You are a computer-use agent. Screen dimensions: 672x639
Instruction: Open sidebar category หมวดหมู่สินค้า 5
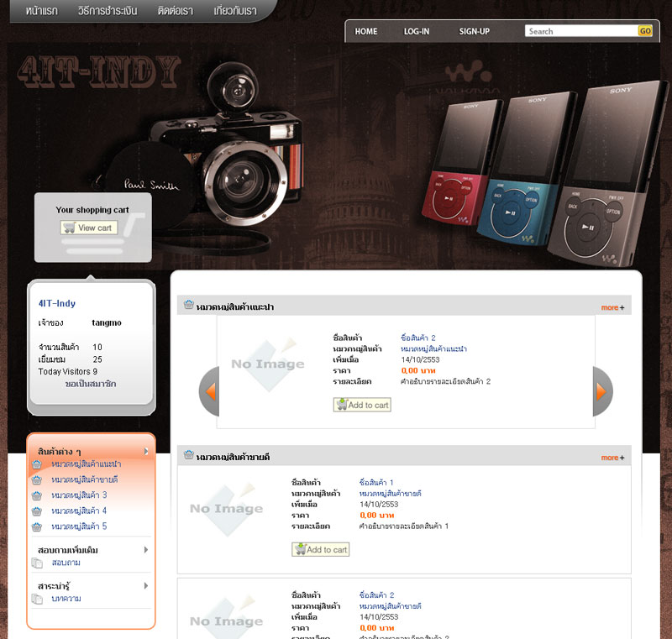(x=79, y=526)
